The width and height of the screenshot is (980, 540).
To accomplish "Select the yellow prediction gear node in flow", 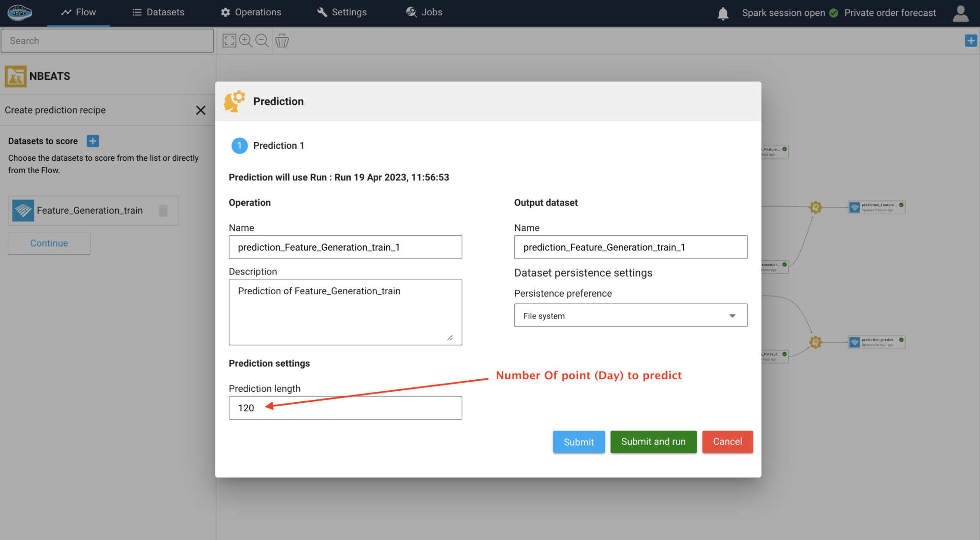I will pos(815,207).
